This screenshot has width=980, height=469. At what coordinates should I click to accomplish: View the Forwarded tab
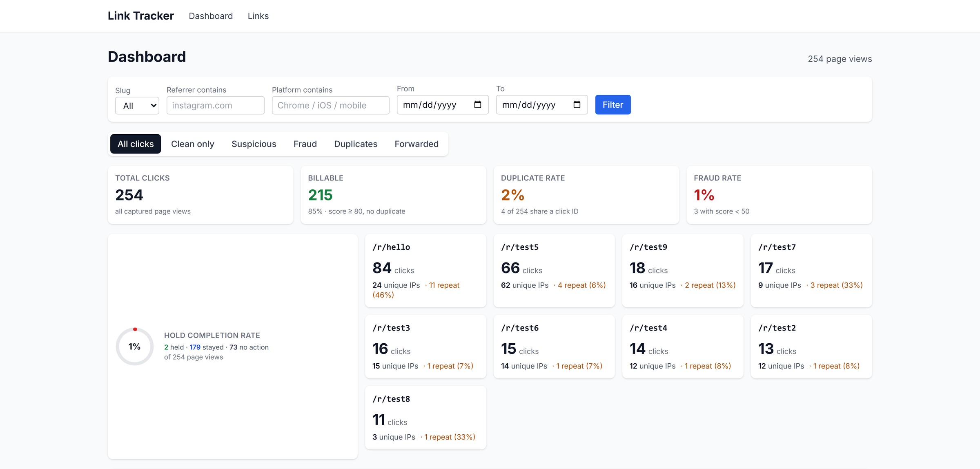(416, 144)
